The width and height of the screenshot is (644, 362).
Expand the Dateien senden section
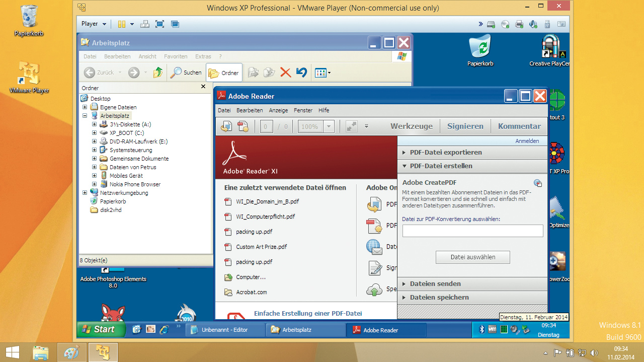coord(472,283)
